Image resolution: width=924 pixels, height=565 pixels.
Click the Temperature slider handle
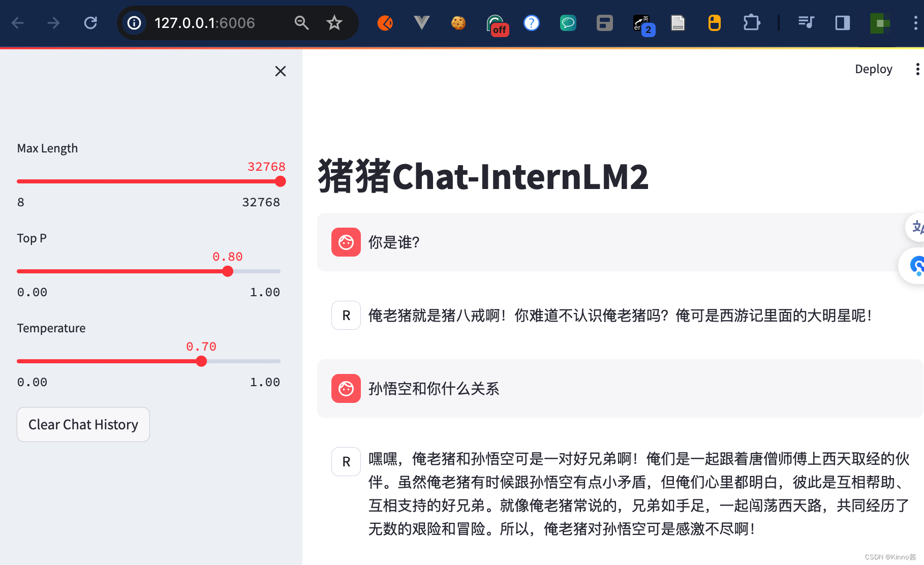point(201,361)
